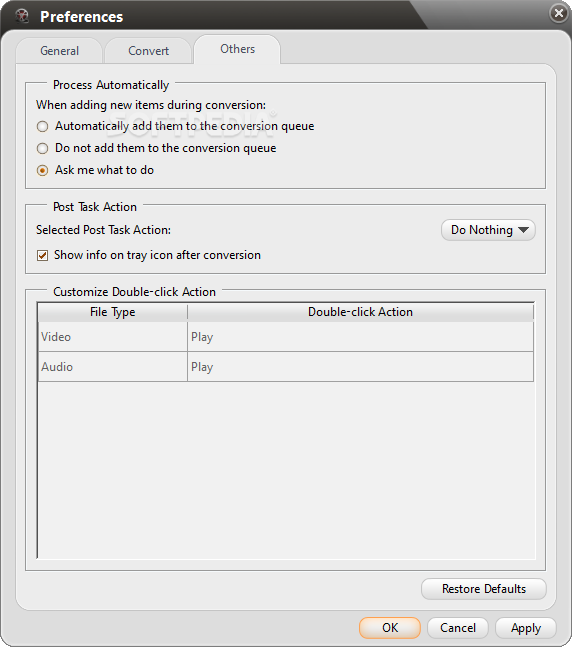Confirm with the OK button
This screenshot has height=647, width=572.
pyautogui.click(x=390, y=628)
